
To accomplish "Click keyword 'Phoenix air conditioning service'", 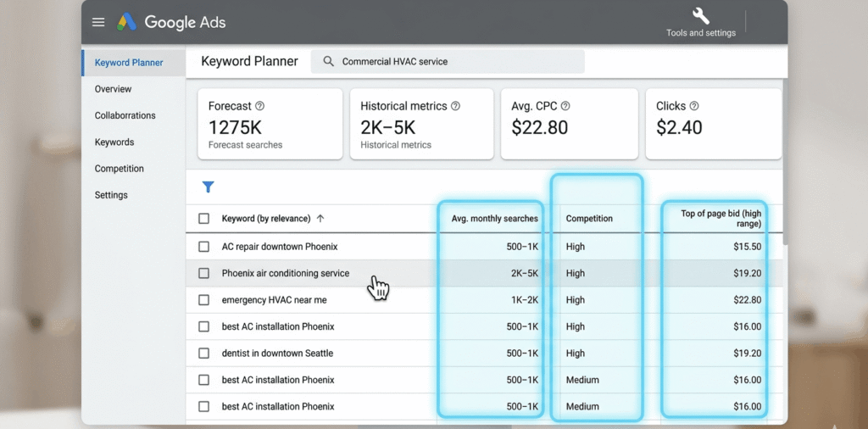I will click(x=286, y=273).
